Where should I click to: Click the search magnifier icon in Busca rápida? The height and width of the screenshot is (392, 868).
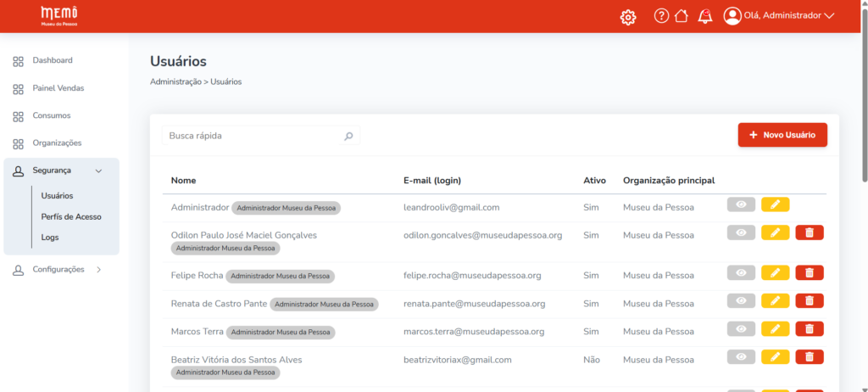(x=348, y=136)
